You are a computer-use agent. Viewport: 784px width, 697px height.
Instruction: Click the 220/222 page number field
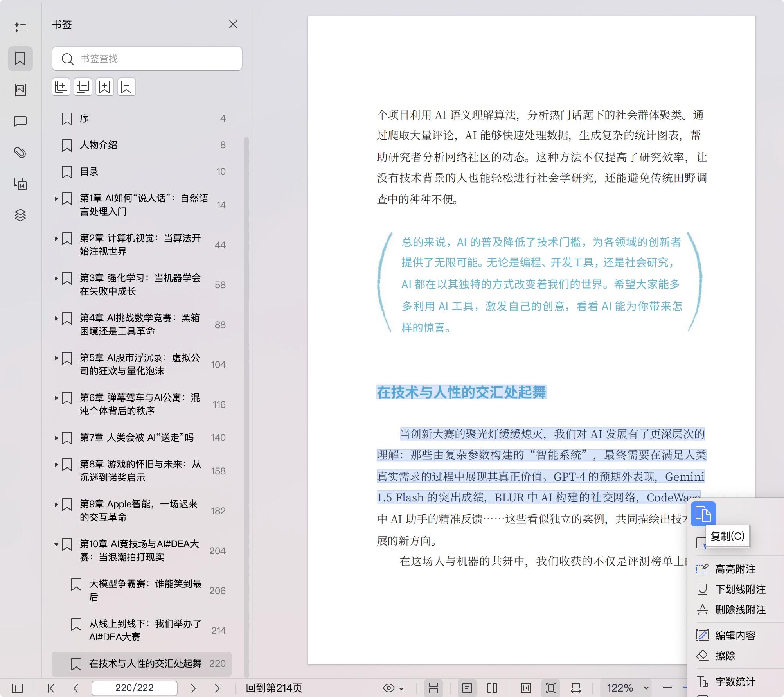pyautogui.click(x=134, y=688)
